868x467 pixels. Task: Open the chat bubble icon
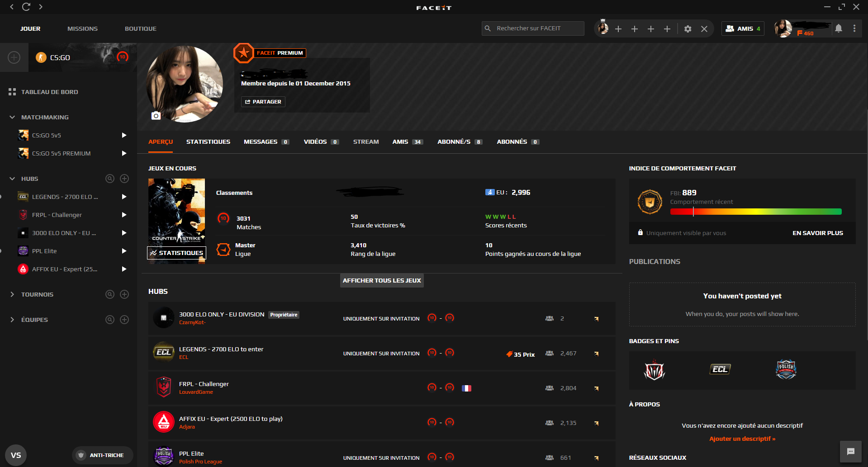tap(851, 452)
